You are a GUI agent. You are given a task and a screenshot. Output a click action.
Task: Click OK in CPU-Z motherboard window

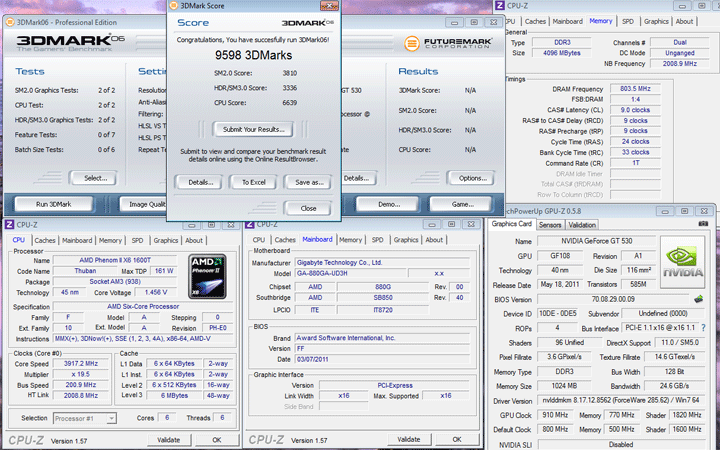[457, 439]
